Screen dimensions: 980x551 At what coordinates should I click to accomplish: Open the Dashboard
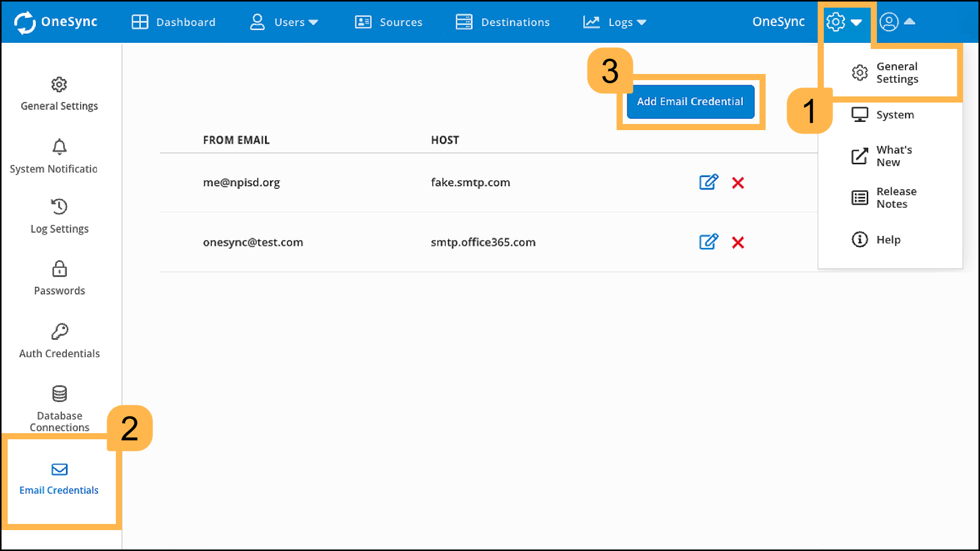click(x=173, y=22)
